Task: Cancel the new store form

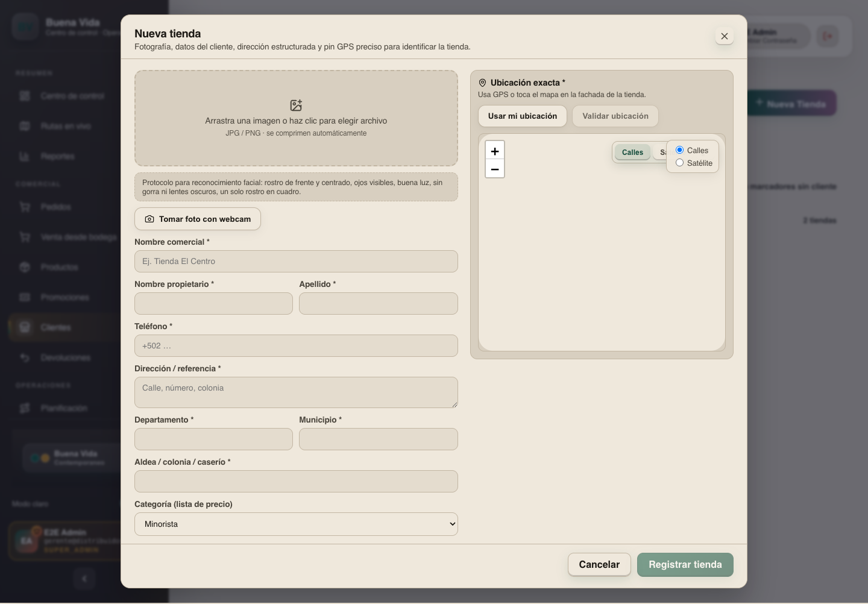Action: click(599, 565)
